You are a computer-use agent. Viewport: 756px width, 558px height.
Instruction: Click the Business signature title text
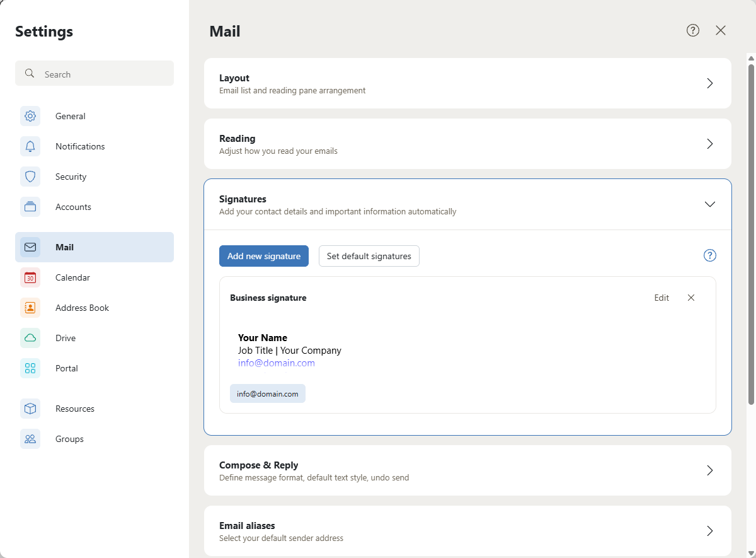point(268,298)
